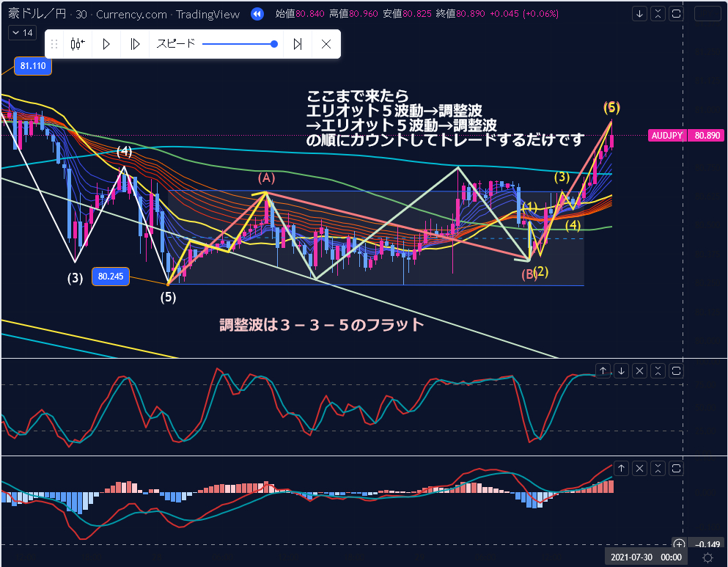
Task: Click the blue replay rewind icon
Action: (257, 14)
